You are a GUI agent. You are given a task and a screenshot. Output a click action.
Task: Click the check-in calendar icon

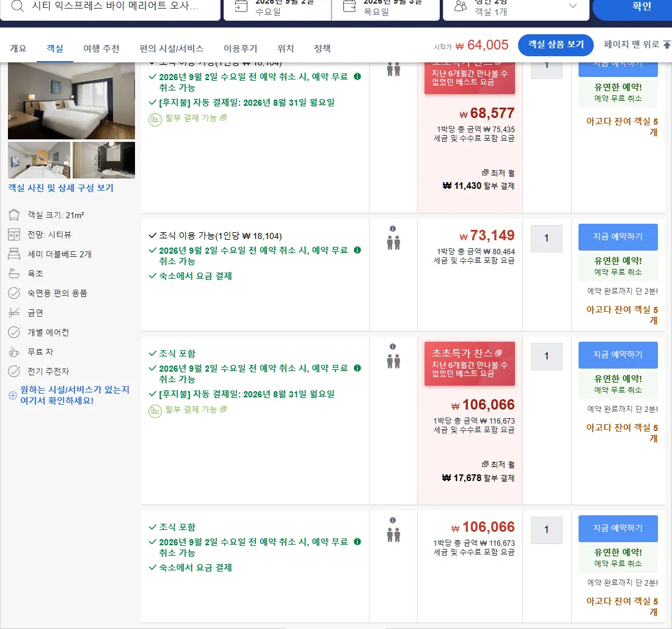(x=241, y=6)
